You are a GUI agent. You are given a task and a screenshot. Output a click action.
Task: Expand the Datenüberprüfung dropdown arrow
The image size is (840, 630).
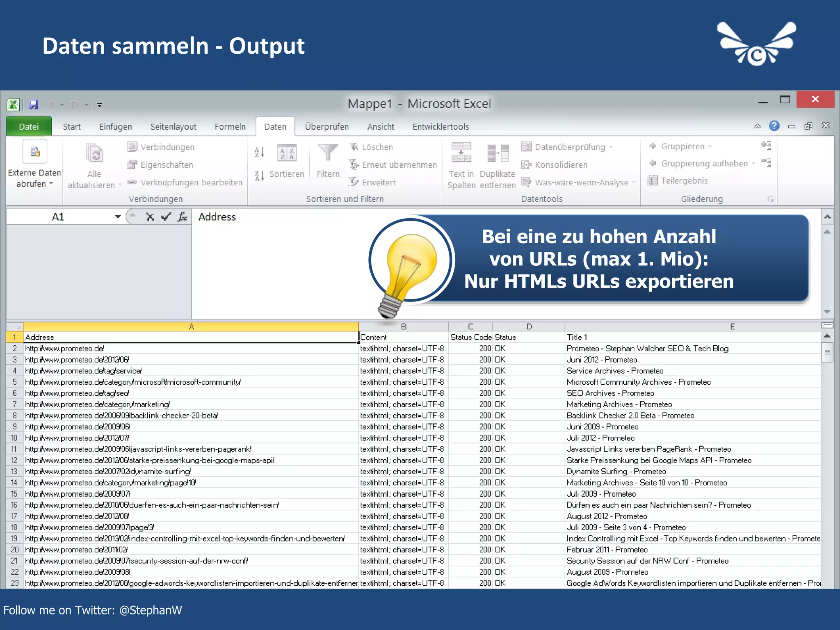point(611,147)
